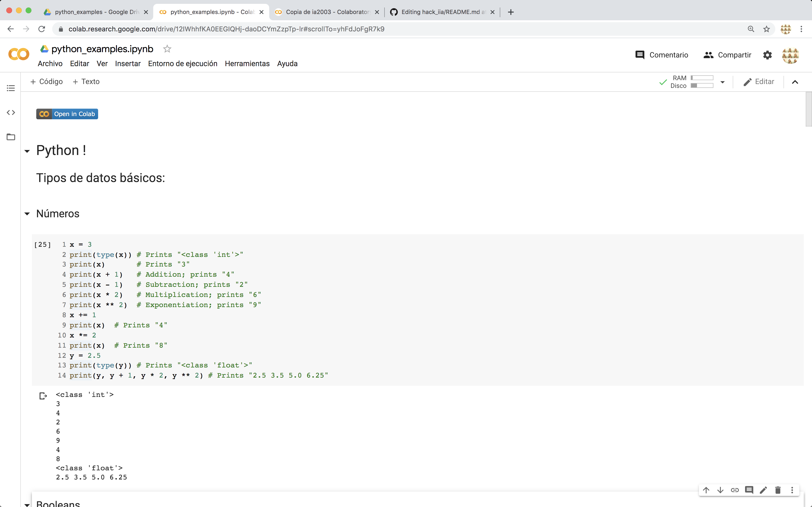812x507 pixels.
Task: Click the Colab settings gear icon
Action: click(x=767, y=55)
